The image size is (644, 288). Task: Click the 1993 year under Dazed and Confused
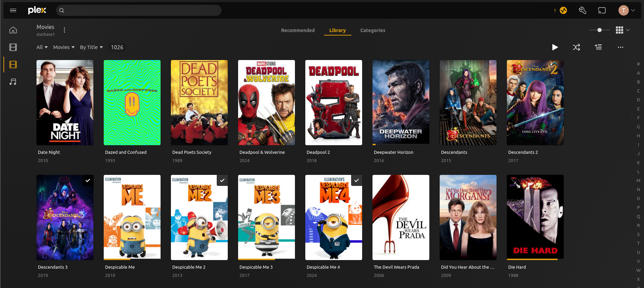110,160
